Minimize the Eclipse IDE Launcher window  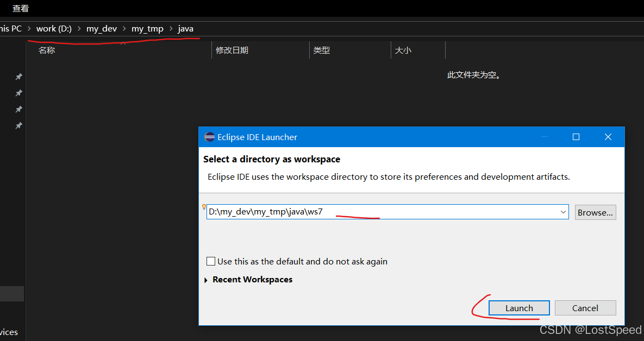(x=545, y=137)
